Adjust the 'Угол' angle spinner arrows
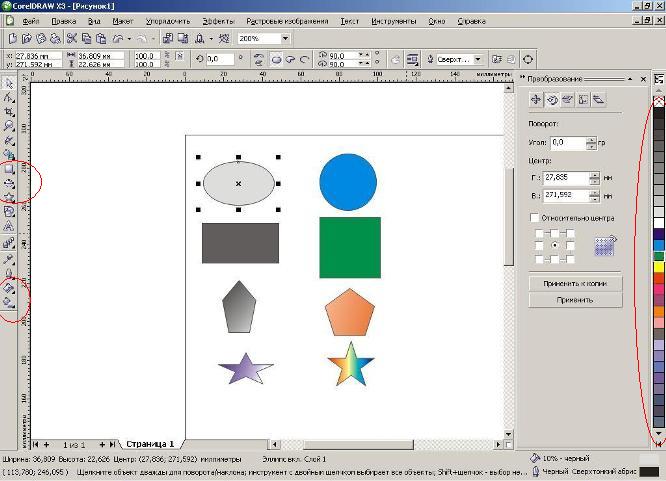Viewport: 666px width, 481px height. click(591, 143)
